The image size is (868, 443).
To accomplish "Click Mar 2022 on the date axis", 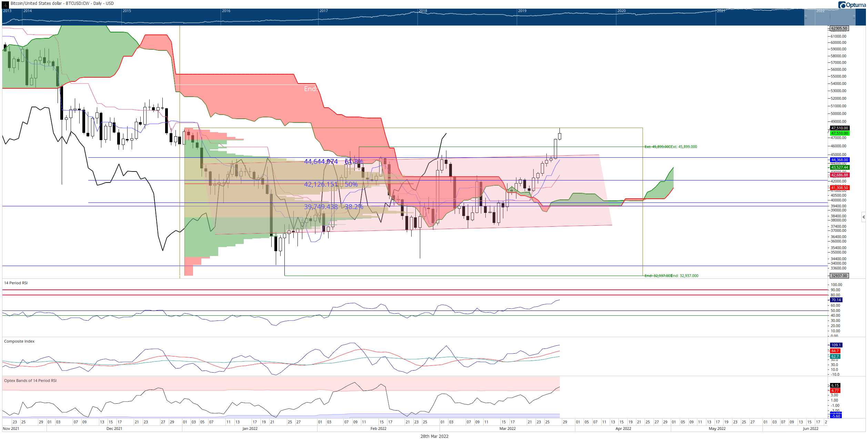I will 507,429.
